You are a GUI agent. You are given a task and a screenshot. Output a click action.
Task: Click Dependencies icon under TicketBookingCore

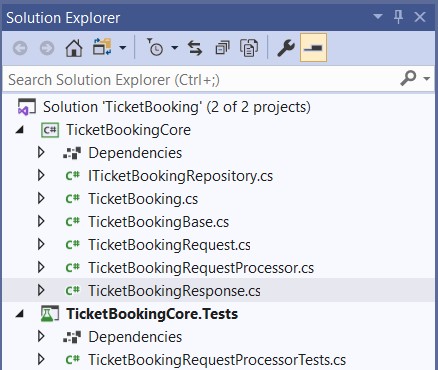(72, 153)
